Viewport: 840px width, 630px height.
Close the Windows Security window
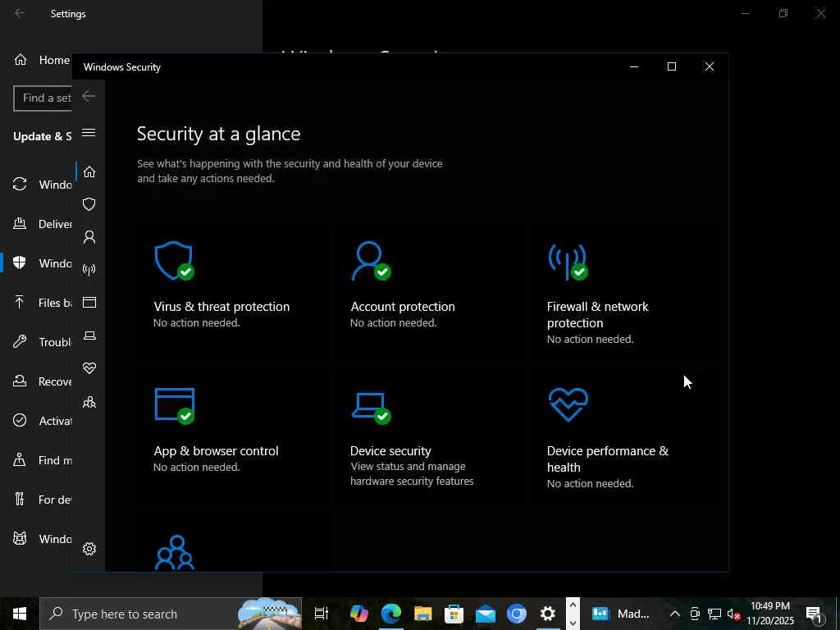pos(710,66)
